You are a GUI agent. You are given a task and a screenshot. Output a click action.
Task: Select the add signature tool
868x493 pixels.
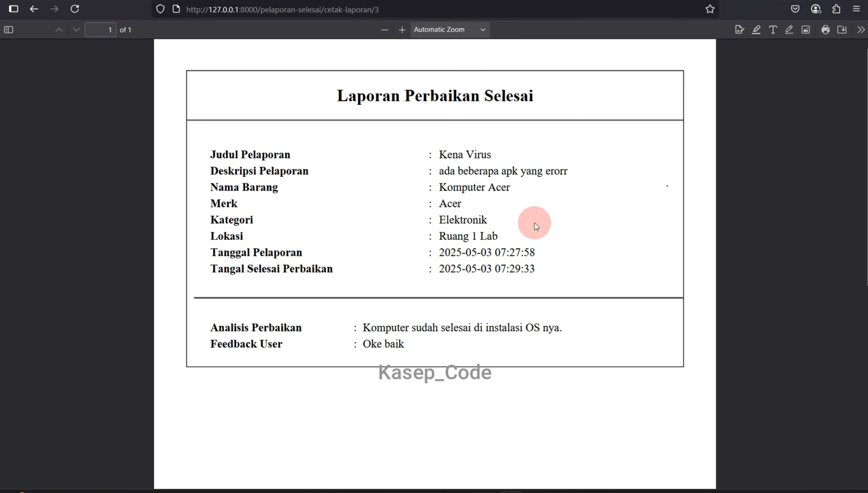point(739,30)
